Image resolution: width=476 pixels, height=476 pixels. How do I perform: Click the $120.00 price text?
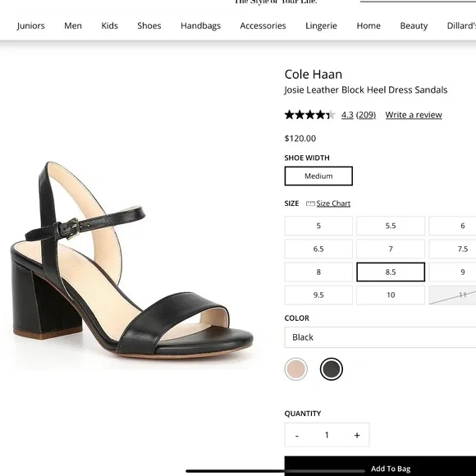(x=300, y=139)
